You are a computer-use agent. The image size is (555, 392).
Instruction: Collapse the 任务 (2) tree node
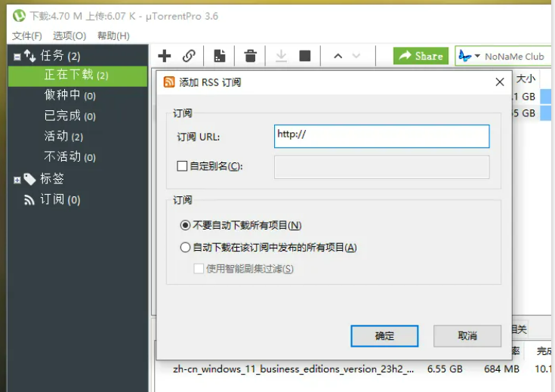click(17, 57)
